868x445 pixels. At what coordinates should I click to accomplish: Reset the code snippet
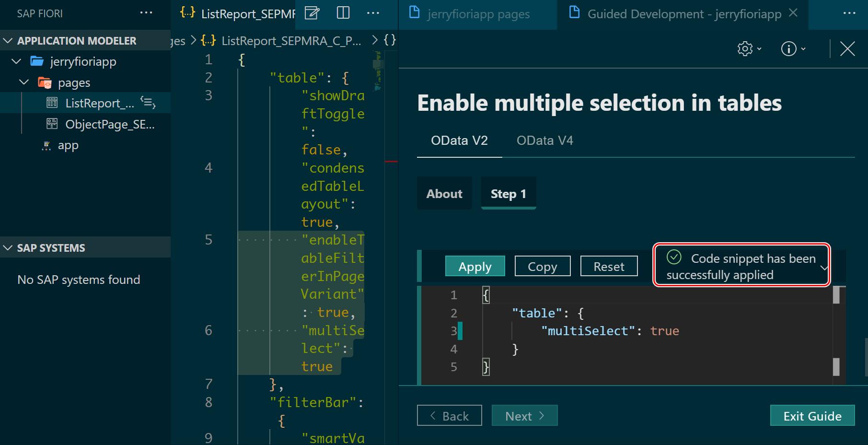point(609,266)
